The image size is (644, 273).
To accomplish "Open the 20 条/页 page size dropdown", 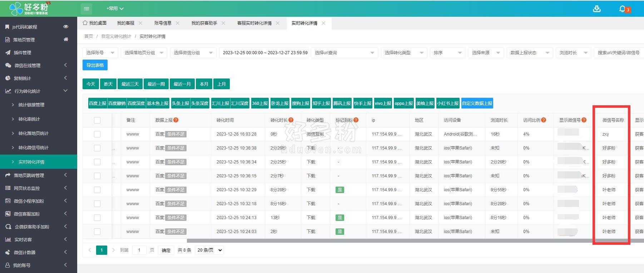I will [210, 250].
